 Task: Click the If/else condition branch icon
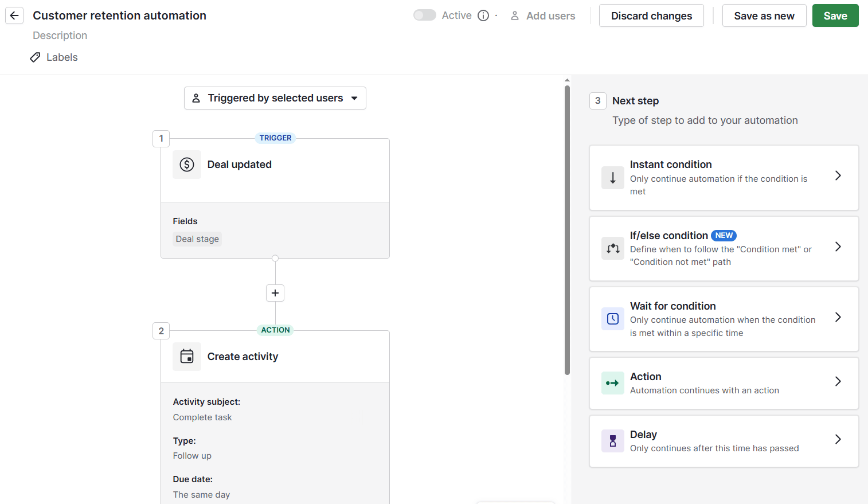613,248
